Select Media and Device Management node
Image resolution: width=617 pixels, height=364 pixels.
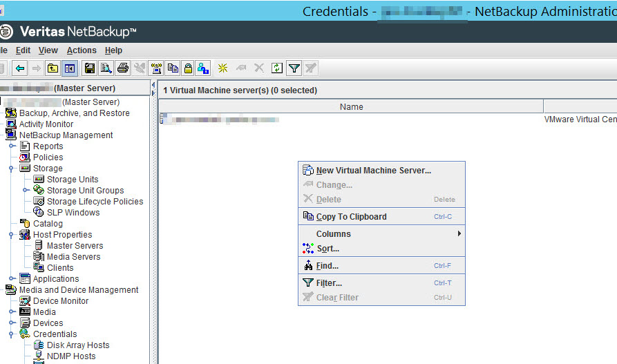79,289
